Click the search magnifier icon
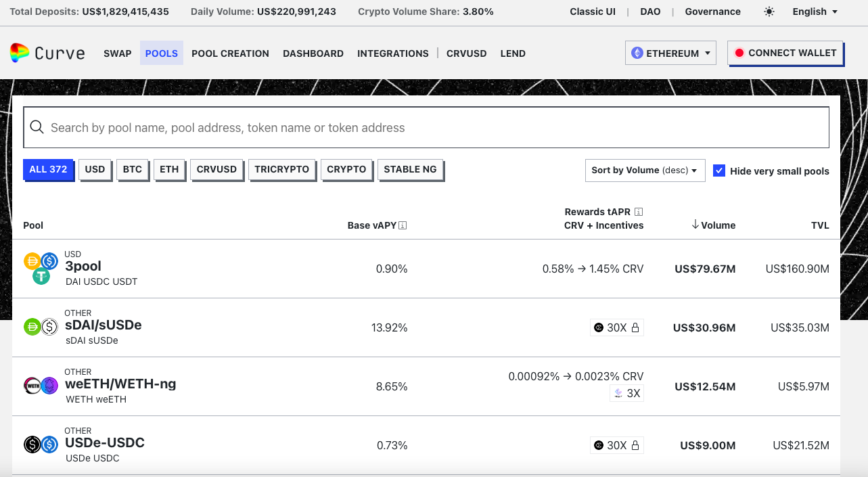 [37, 128]
